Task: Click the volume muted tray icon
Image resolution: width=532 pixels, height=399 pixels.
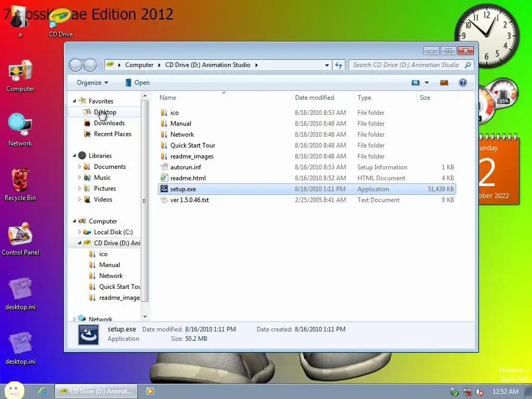Action: point(480,392)
